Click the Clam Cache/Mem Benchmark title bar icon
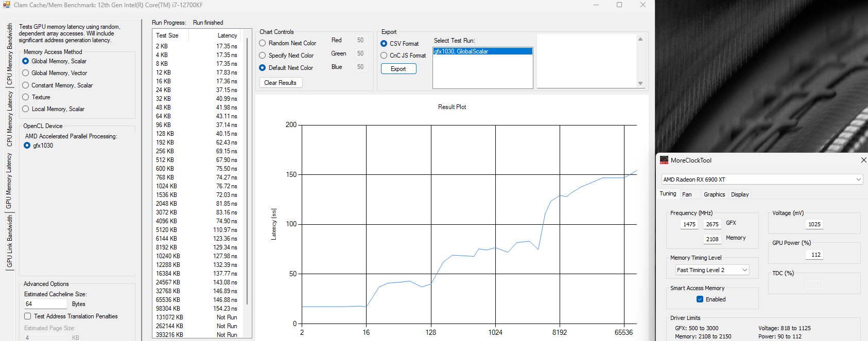The width and height of the screenshot is (868, 341). pyautogui.click(x=6, y=5)
